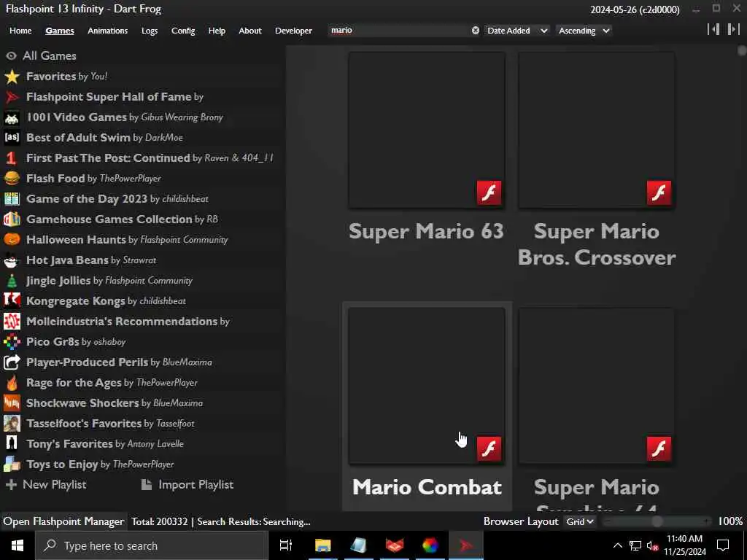Open the Config tab
This screenshot has width=747, height=560.
tap(183, 31)
